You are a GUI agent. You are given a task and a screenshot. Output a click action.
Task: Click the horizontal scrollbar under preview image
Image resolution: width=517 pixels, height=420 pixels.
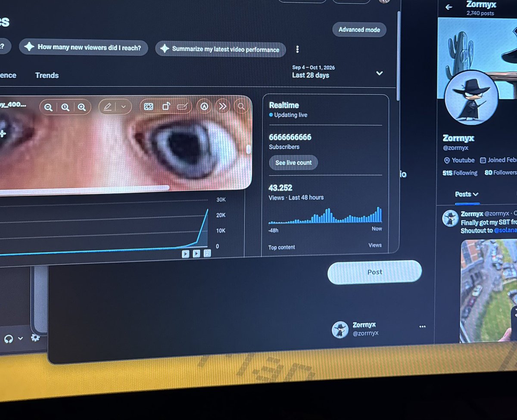coord(84,190)
